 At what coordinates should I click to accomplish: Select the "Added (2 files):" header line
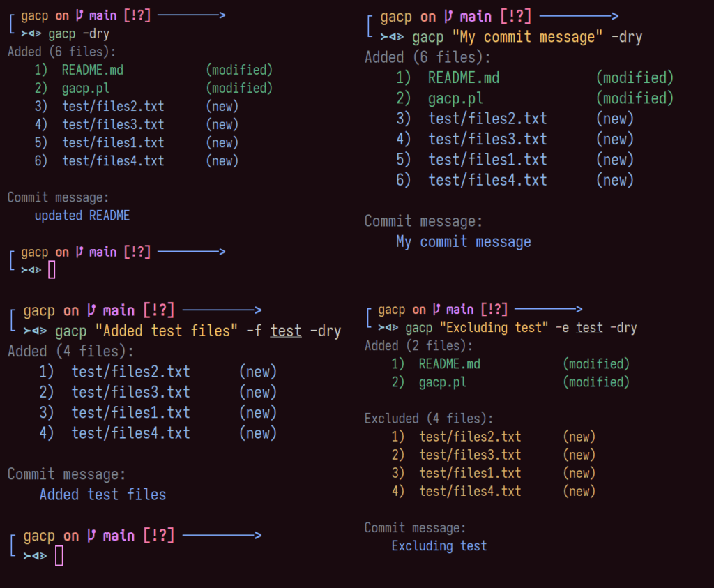click(418, 346)
